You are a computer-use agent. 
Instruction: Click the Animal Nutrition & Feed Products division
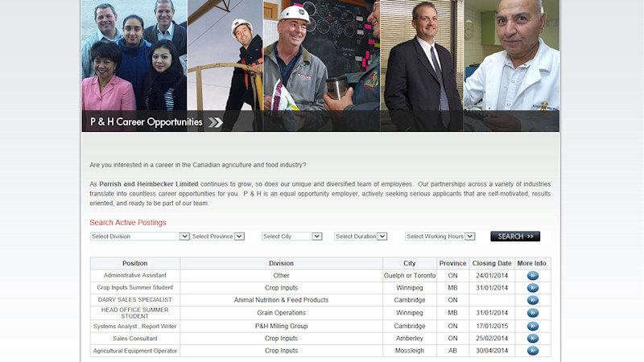281,300
